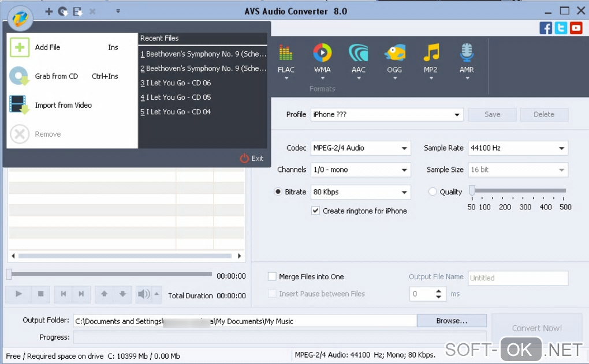This screenshot has width=589, height=364.
Task: Click the Output File Name field
Action: click(518, 278)
